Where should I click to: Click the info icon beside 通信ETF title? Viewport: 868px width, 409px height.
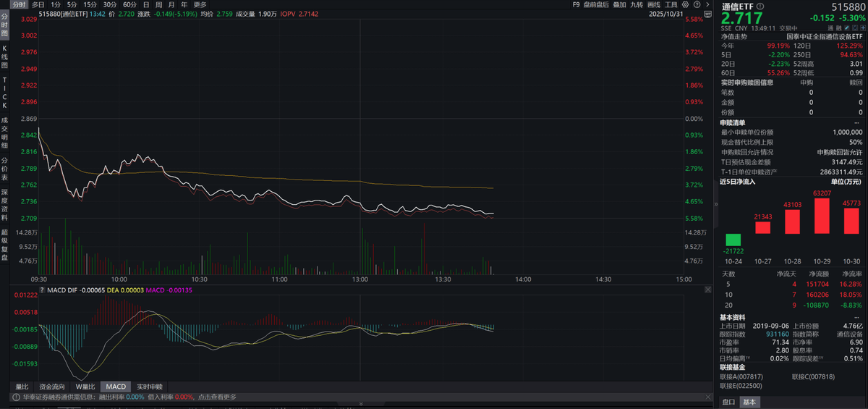(x=759, y=7)
